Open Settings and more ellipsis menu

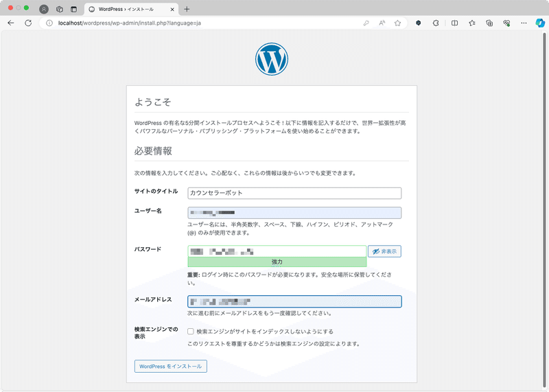[x=524, y=23]
